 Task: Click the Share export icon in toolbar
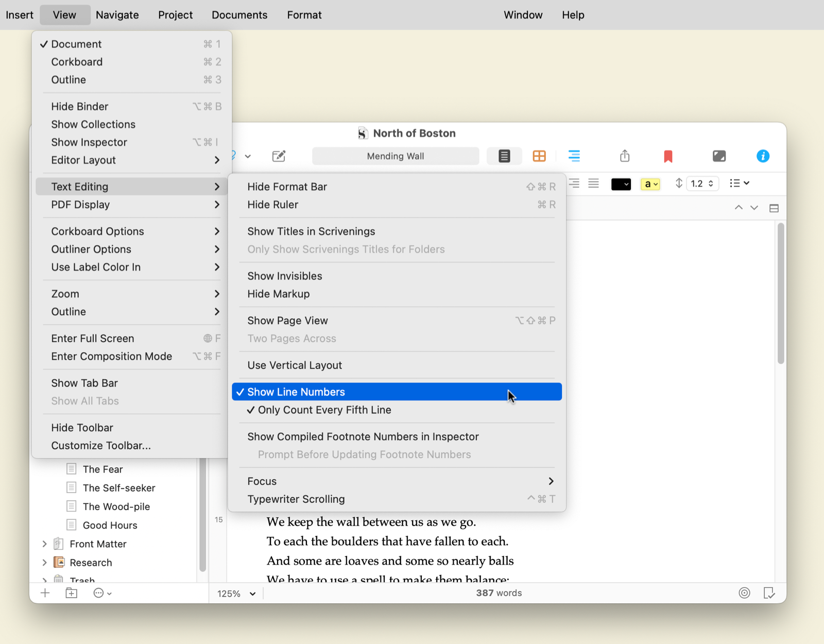[625, 156]
